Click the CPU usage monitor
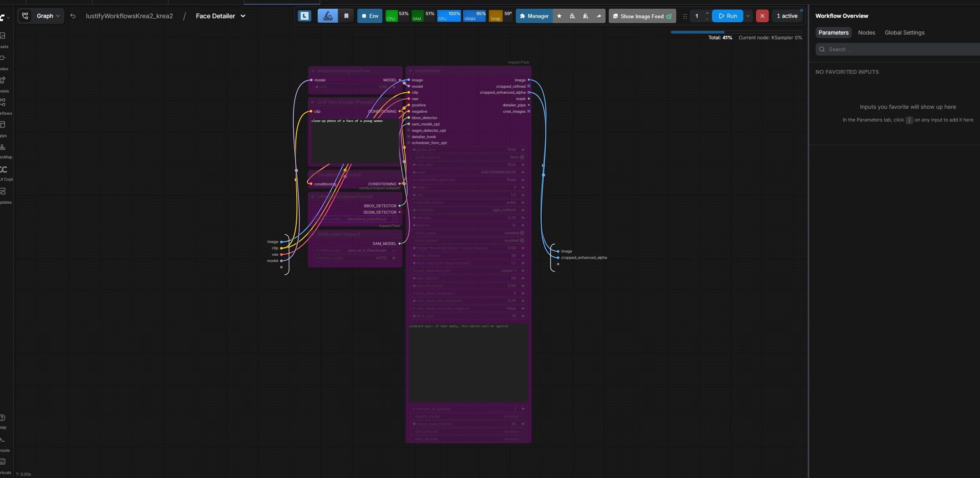980x478 pixels. coord(397,16)
